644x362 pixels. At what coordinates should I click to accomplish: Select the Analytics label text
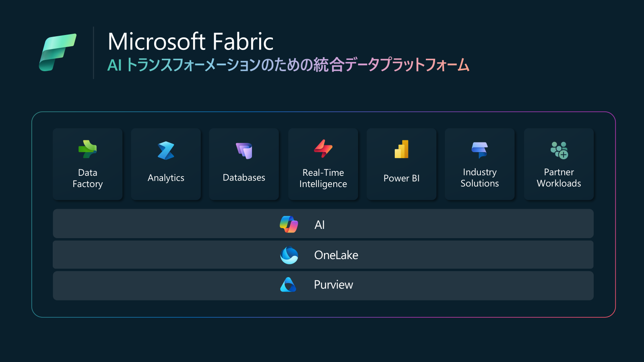pos(166,178)
